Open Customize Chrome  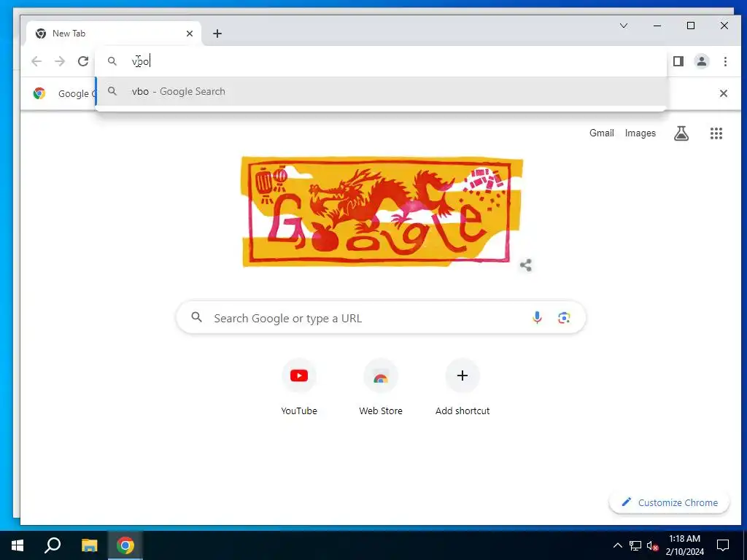[670, 502]
